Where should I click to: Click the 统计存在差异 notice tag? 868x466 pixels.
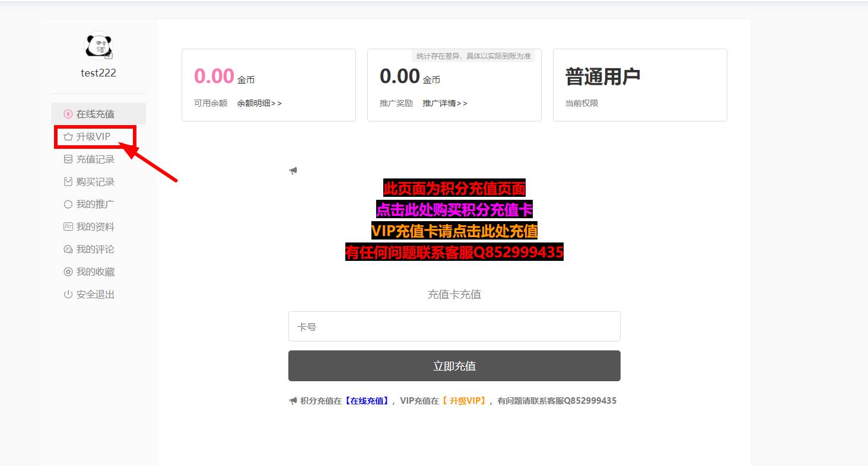click(x=473, y=56)
